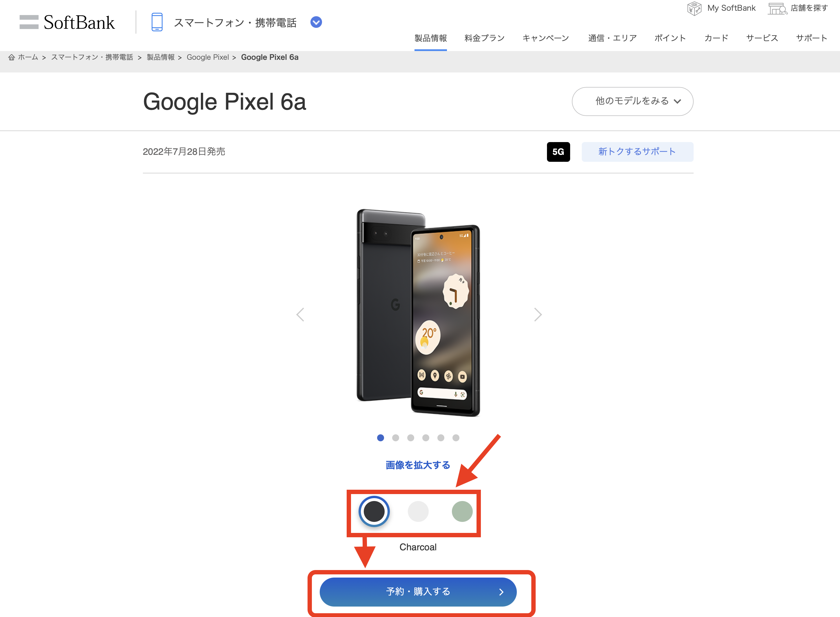Click the 5G badge
Image resolution: width=840 pixels, height=617 pixels.
[x=558, y=152]
